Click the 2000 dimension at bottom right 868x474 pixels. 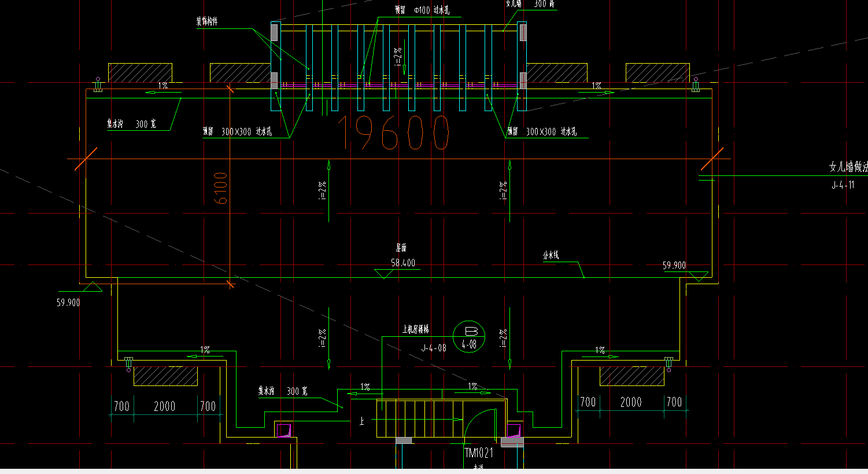click(x=631, y=402)
